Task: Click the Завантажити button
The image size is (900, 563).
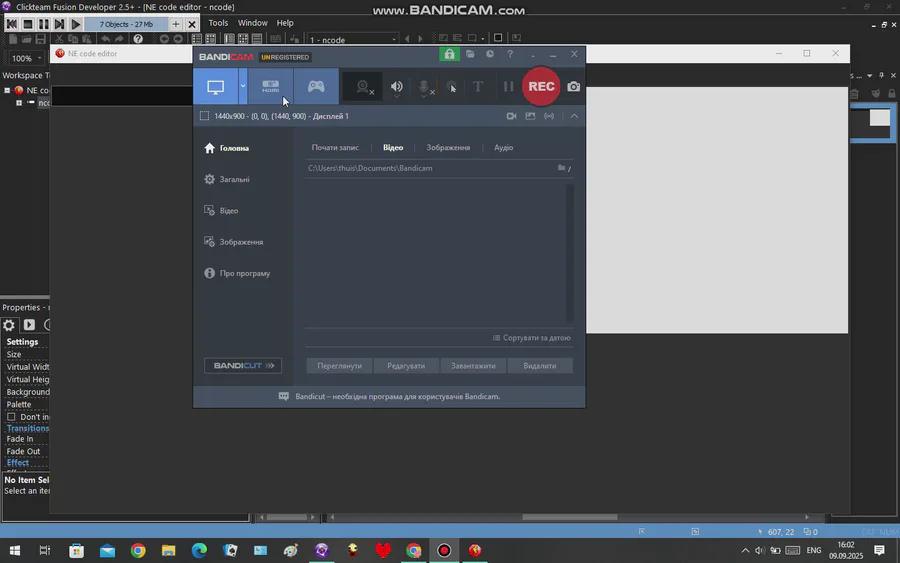Action: (x=473, y=366)
